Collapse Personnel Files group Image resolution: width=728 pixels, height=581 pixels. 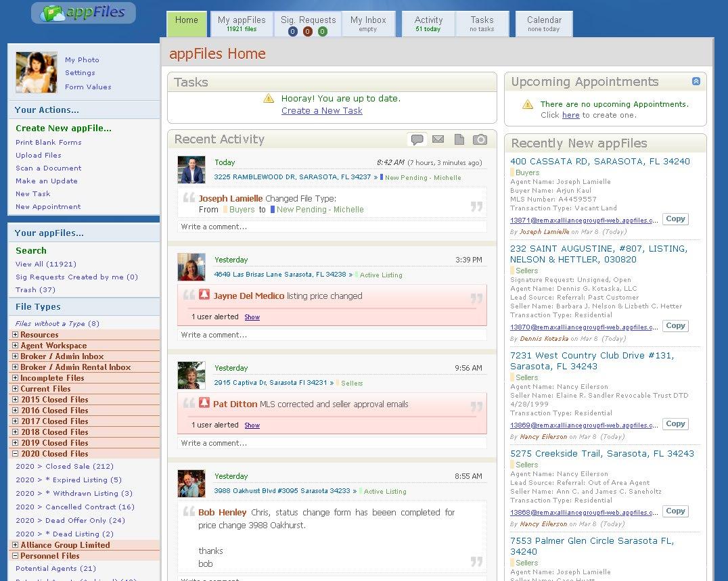(15, 555)
